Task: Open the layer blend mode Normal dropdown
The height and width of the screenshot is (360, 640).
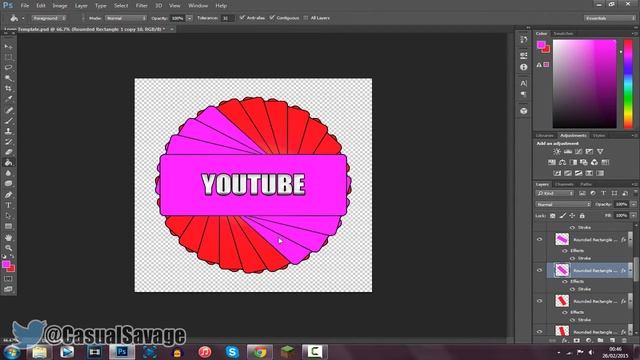Action: (563, 204)
